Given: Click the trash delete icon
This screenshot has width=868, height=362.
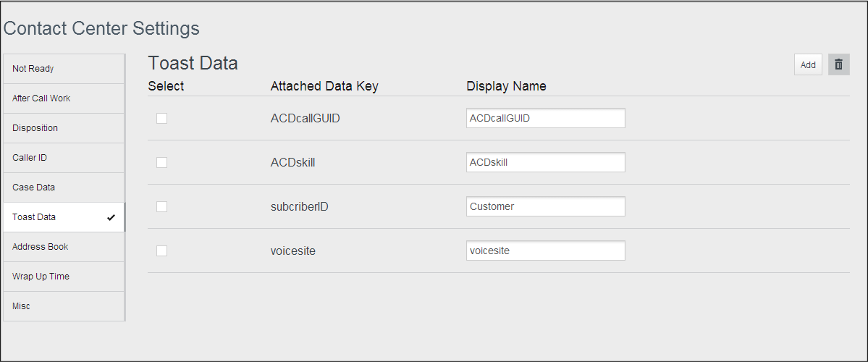Looking at the screenshot, I should pos(838,64).
